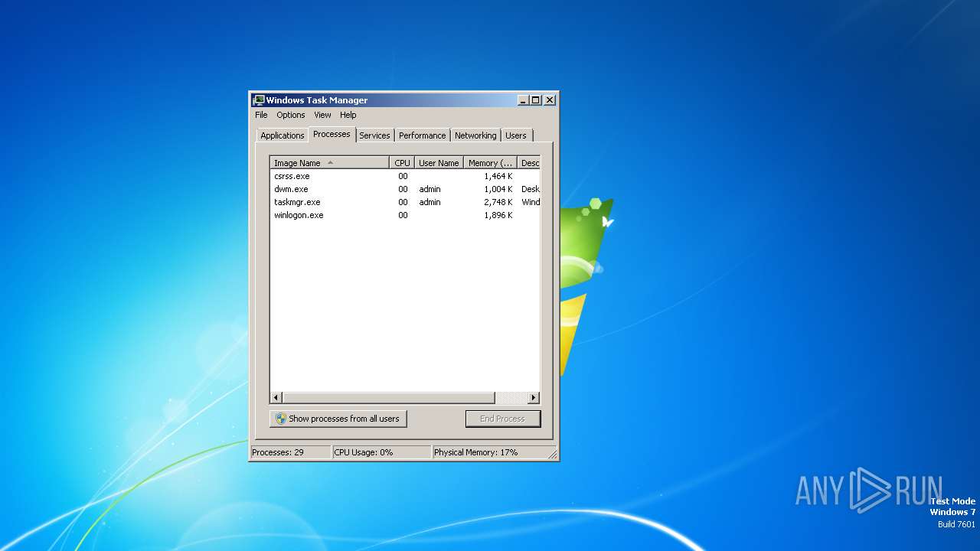The height and width of the screenshot is (551, 980).
Task: Click Show processes from all users button
Action: 338,419
